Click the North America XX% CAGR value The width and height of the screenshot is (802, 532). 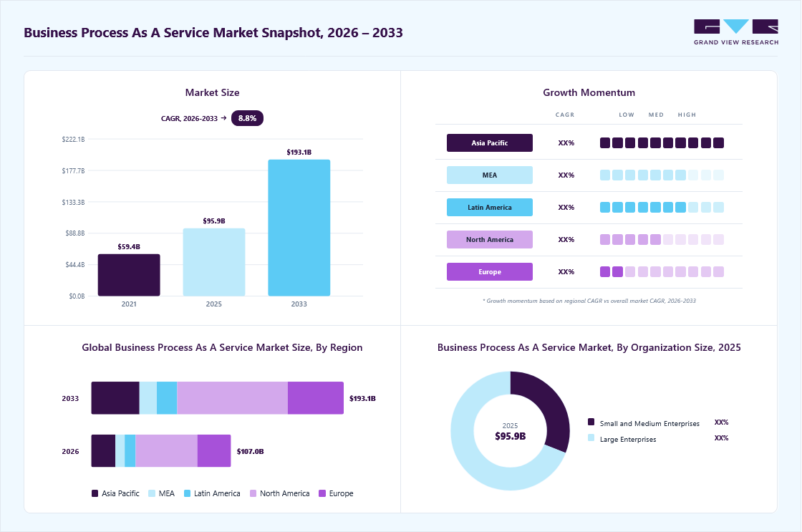pos(566,240)
